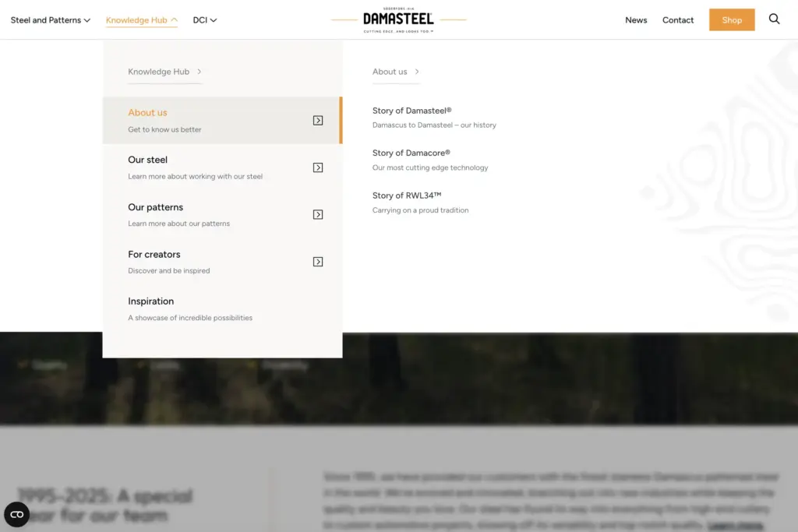The width and height of the screenshot is (798, 532).
Task: Click the search magnifier icon
Action: [774, 19]
